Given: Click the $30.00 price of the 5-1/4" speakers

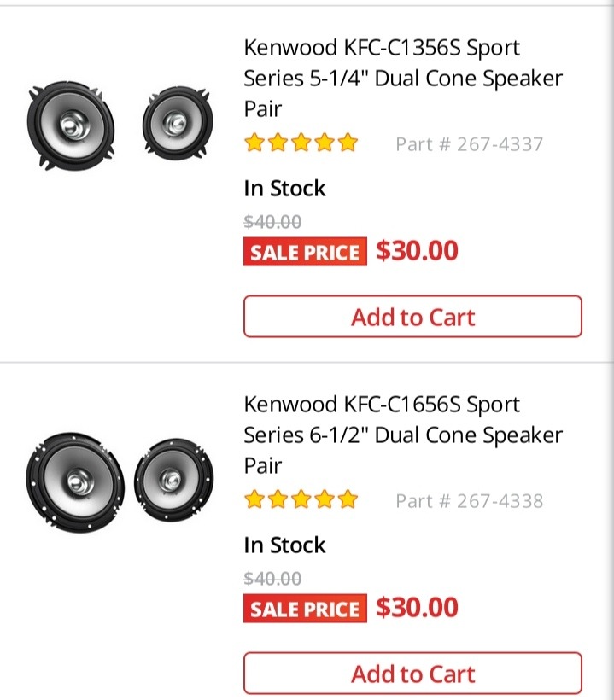Looking at the screenshot, I should click(417, 250).
